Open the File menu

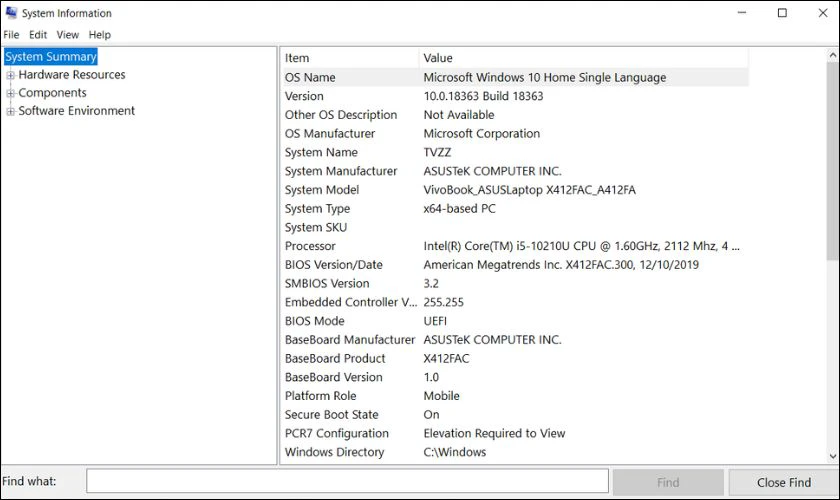click(11, 35)
